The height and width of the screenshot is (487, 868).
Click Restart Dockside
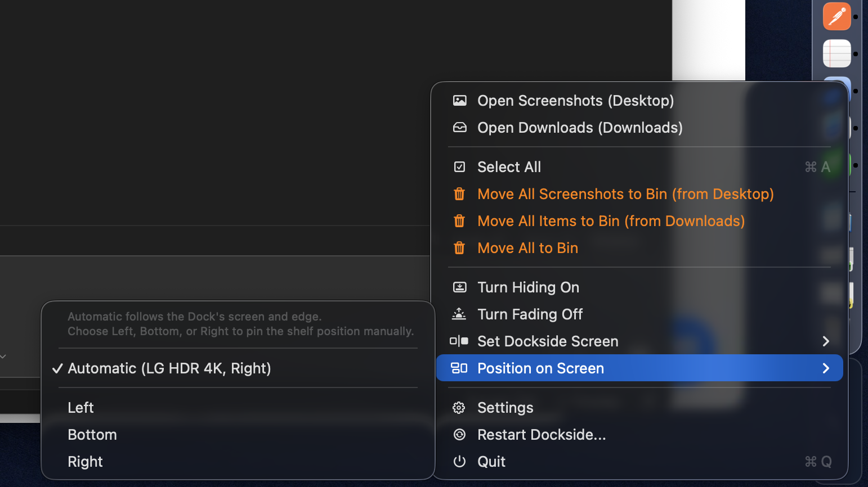[x=542, y=434]
